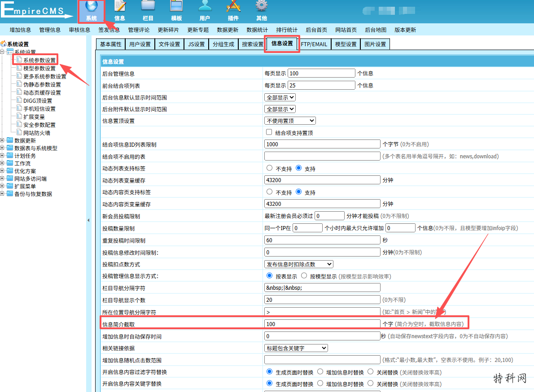This screenshot has height=392, width=534.
Task: Open the 其他 gear icon menu
Action: 262,11
